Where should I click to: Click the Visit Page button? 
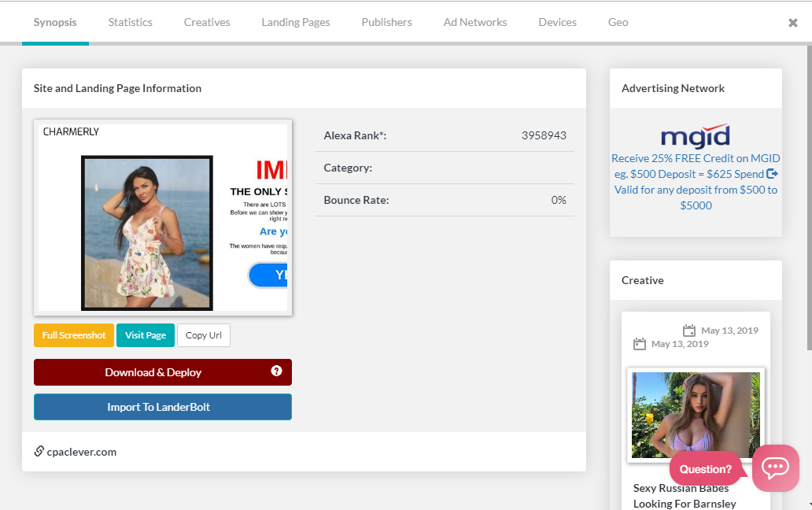point(146,335)
